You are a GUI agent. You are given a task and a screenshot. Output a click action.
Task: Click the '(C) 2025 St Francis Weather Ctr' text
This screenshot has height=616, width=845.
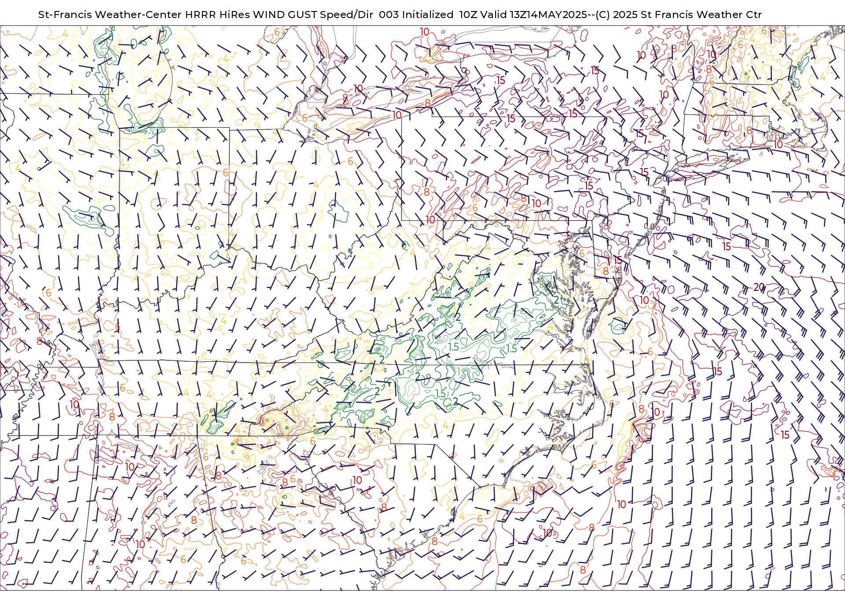(679, 15)
